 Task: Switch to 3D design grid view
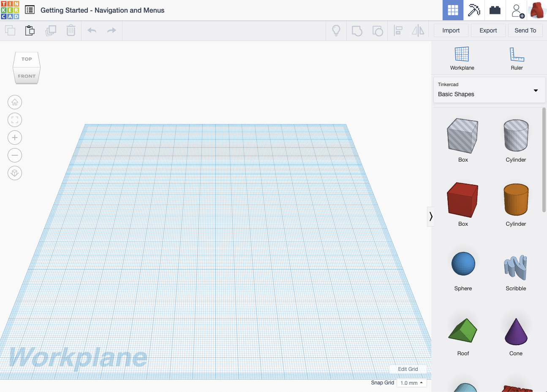[453, 10]
